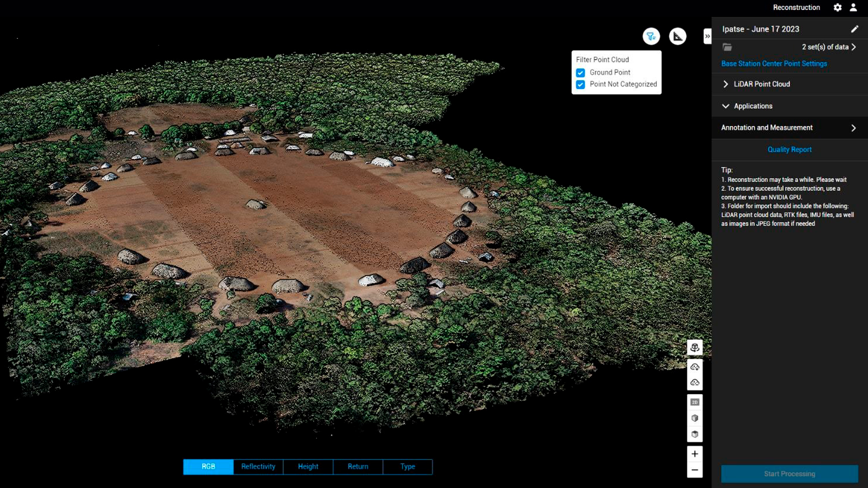Open the Quality Report link
Image resolution: width=868 pixels, height=488 pixels.
789,150
